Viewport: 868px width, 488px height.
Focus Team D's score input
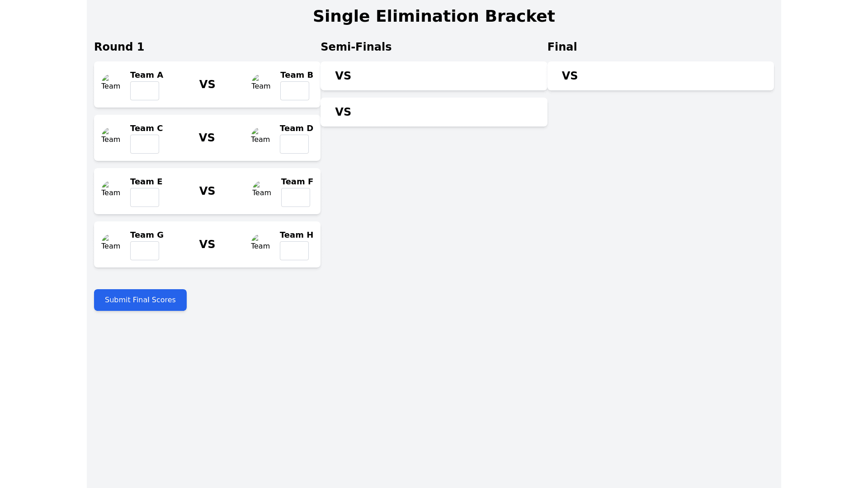pos(294,144)
